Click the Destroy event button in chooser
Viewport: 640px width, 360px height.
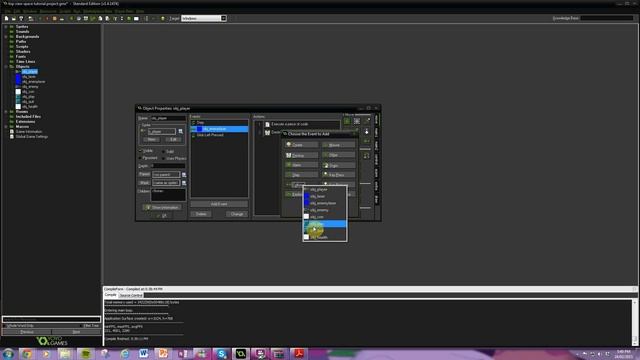pyautogui.click(x=301, y=155)
